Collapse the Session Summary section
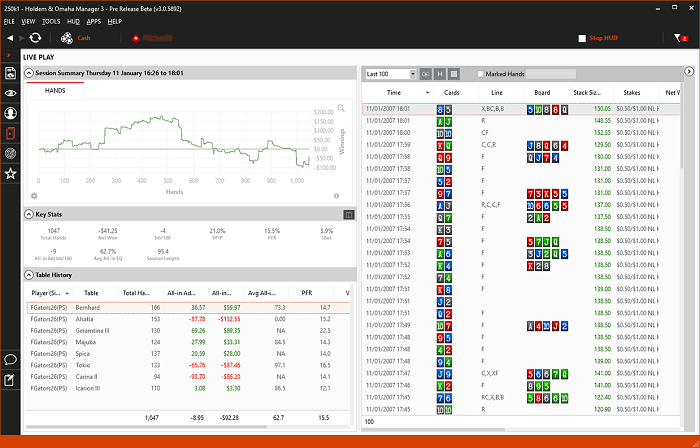 click(29, 73)
